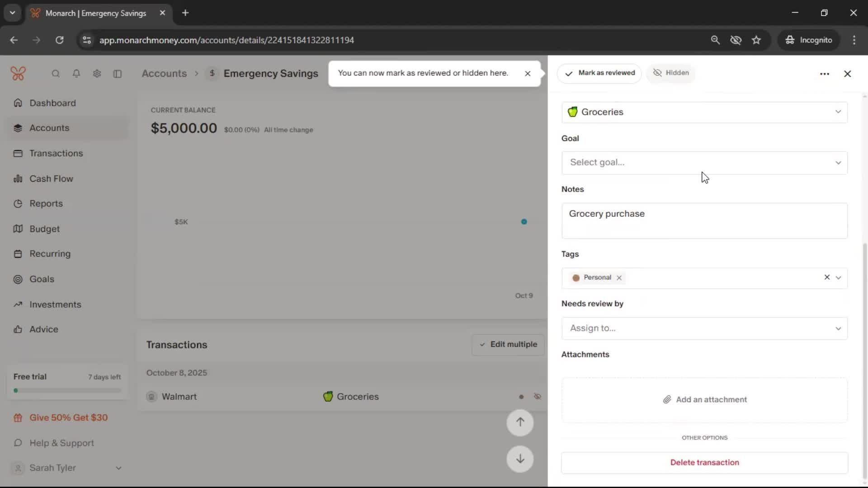868x488 pixels.
Task: Click into the Notes text field
Action: click(704, 221)
